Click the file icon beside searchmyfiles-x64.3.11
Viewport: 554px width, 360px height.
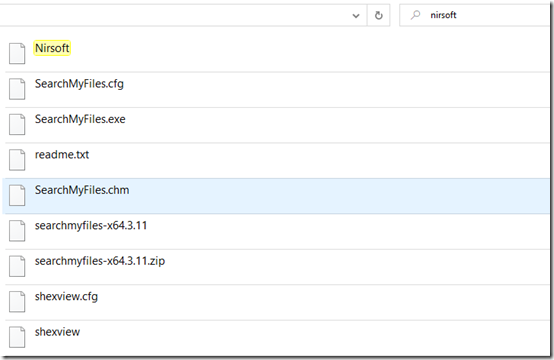tap(17, 231)
